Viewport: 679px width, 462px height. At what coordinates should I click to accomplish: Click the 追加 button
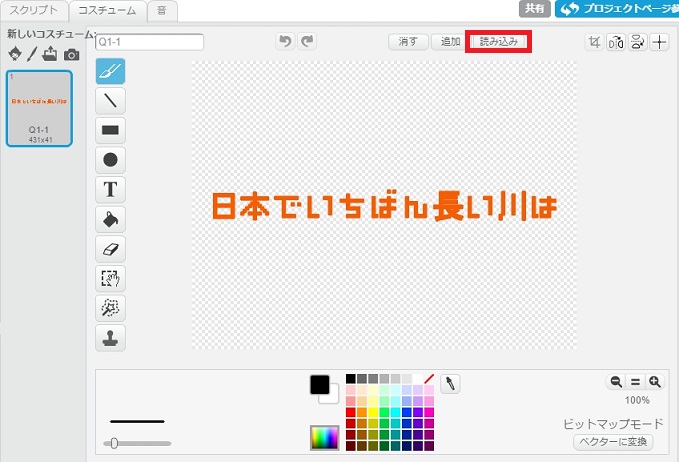tap(450, 42)
